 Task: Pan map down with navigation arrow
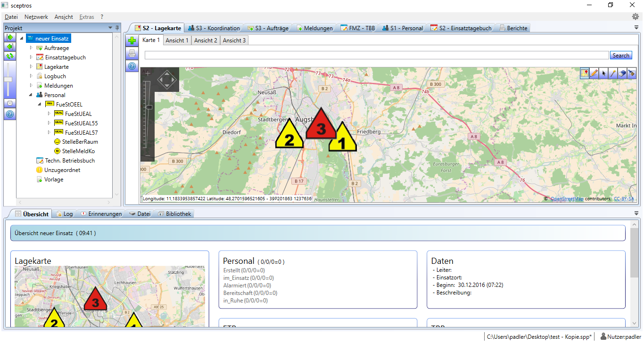[x=167, y=86]
